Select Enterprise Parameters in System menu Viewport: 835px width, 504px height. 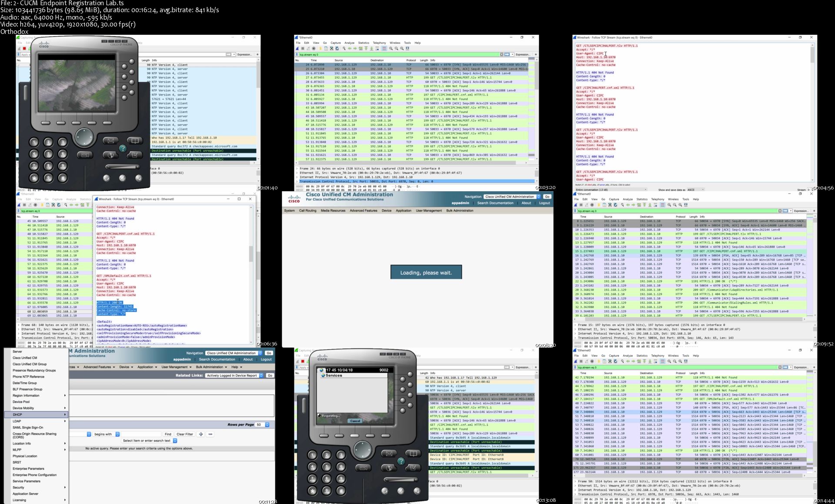[x=28, y=469]
